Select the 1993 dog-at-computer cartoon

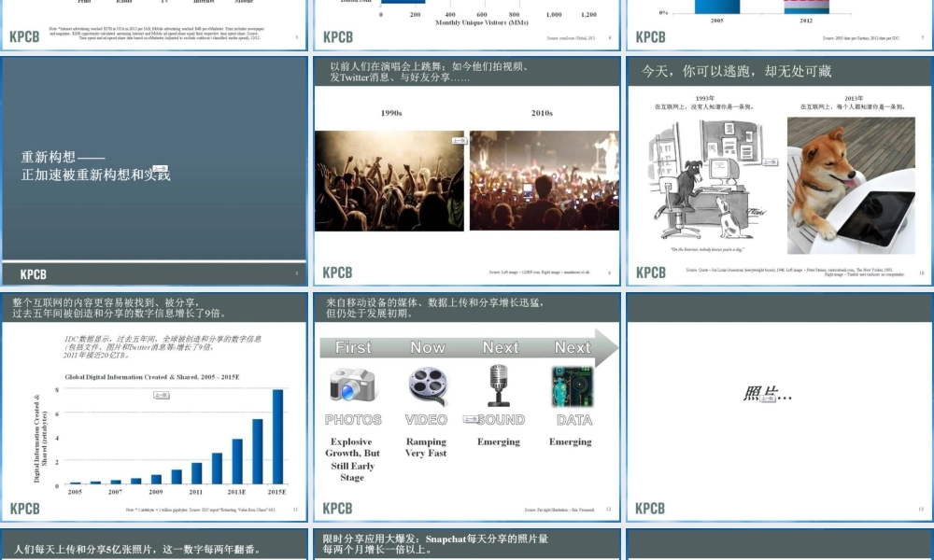707,180
